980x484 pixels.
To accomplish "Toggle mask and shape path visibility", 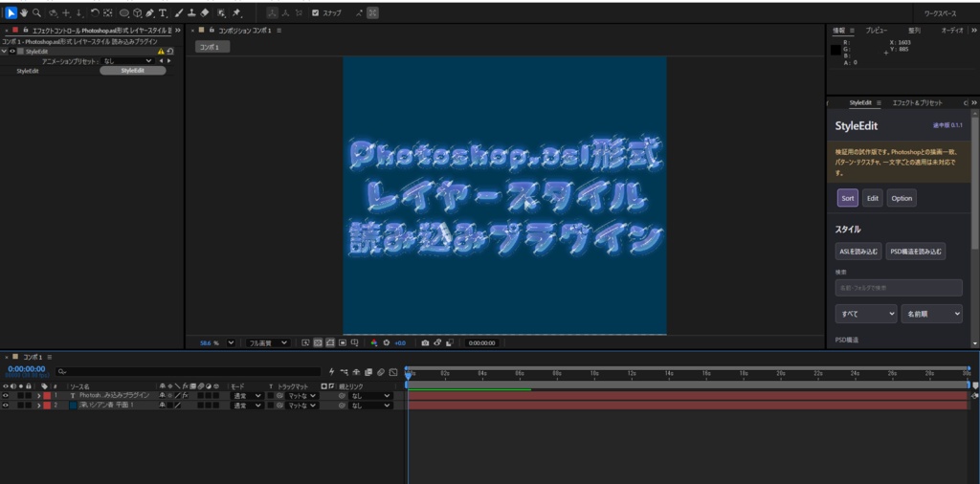I will click(330, 342).
